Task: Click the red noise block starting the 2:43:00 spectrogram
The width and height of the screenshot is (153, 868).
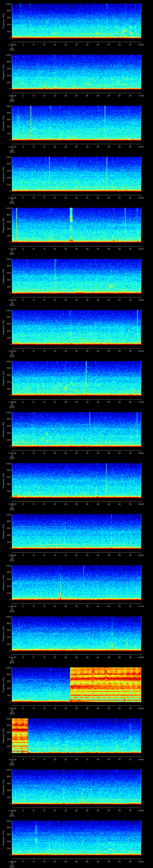Action: tap(20, 735)
